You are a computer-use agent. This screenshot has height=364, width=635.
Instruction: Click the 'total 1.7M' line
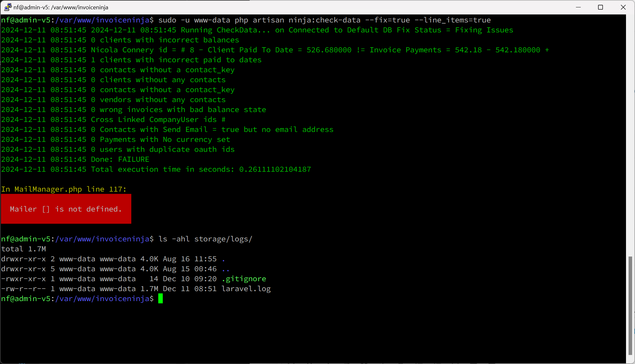(23, 249)
